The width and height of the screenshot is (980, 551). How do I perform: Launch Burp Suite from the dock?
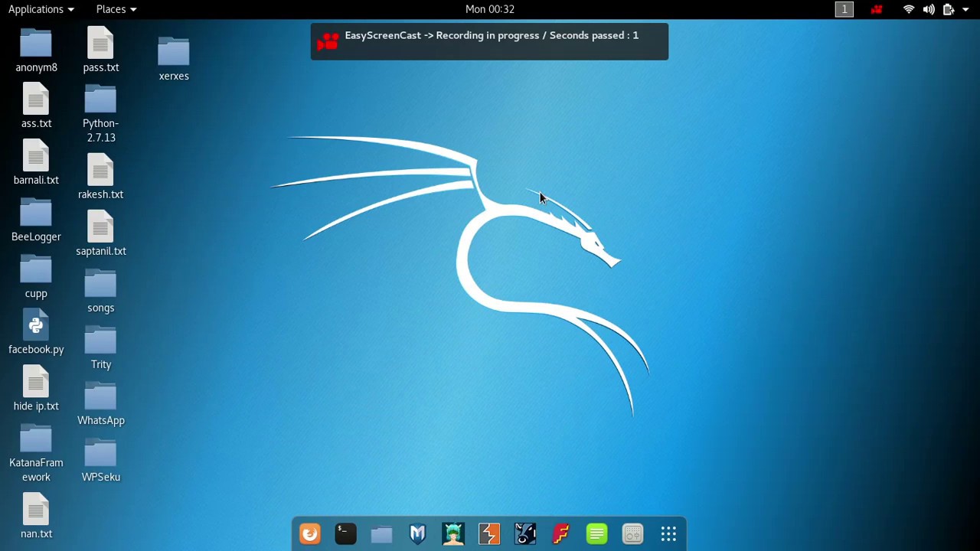489,533
